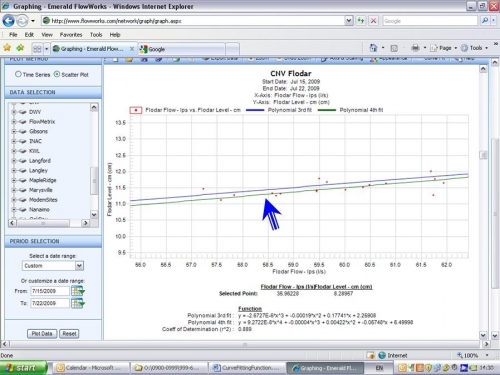Image resolution: width=500 pixels, height=375 pixels.
Task: Open the Windows Start button
Action: click(23, 368)
